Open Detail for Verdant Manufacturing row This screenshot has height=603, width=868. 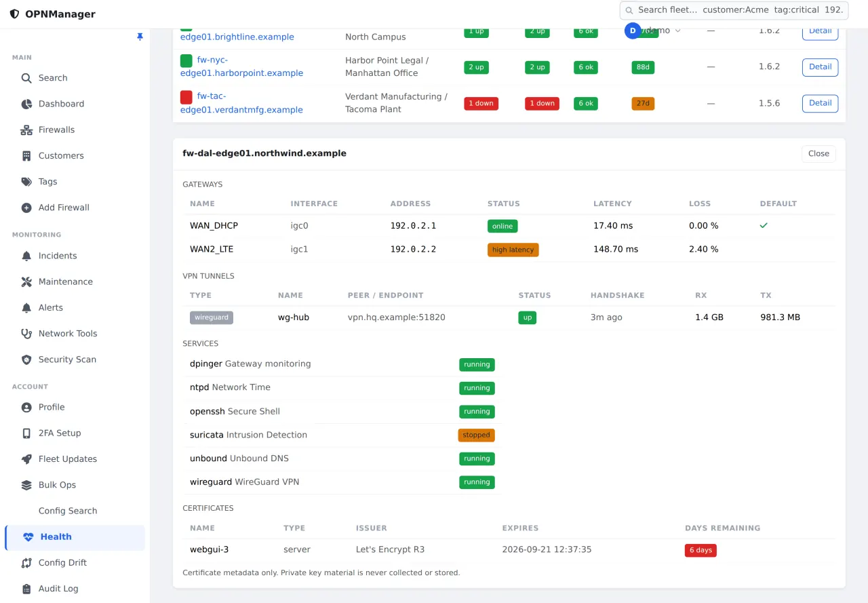click(x=820, y=103)
